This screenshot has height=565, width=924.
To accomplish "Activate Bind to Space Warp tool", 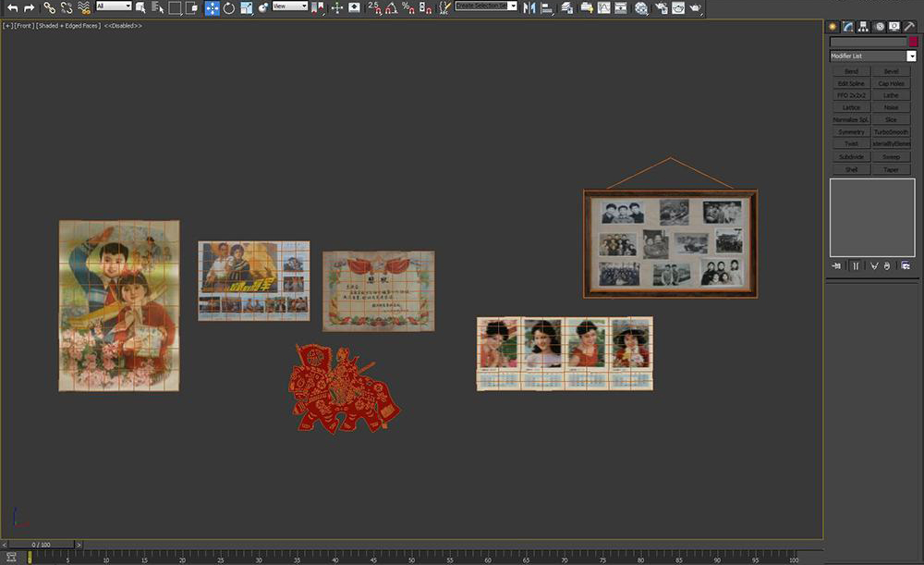I will pyautogui.click(x=84, y=7).
